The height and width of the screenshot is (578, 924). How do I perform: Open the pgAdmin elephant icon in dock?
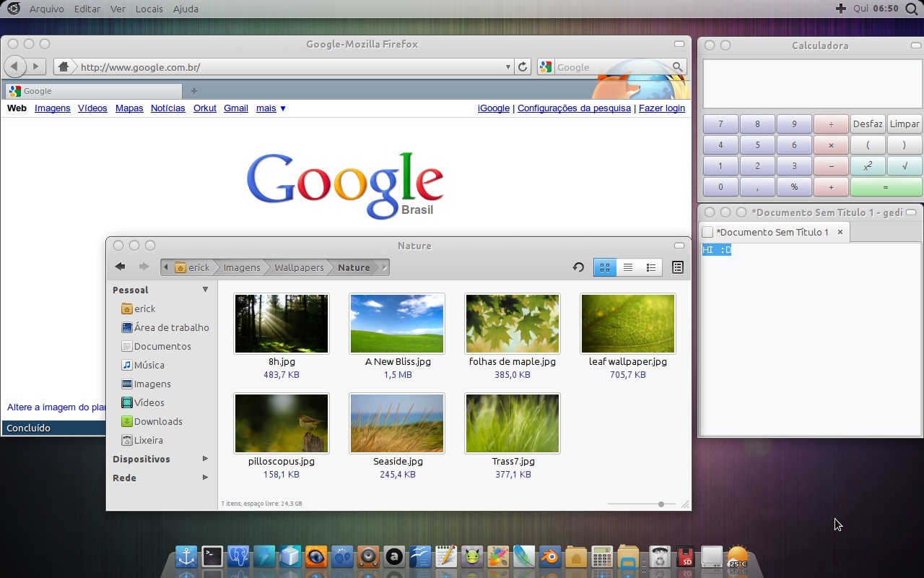pos(238,556)
